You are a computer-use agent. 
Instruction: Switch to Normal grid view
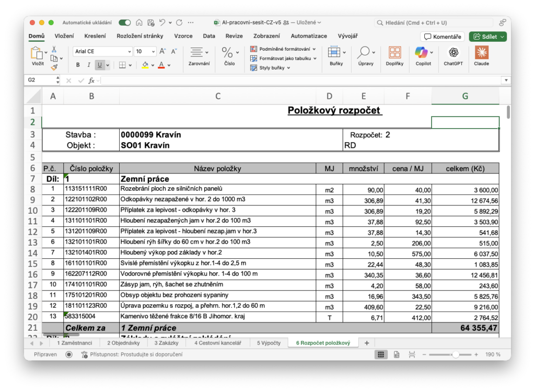[x=381, y=355]
